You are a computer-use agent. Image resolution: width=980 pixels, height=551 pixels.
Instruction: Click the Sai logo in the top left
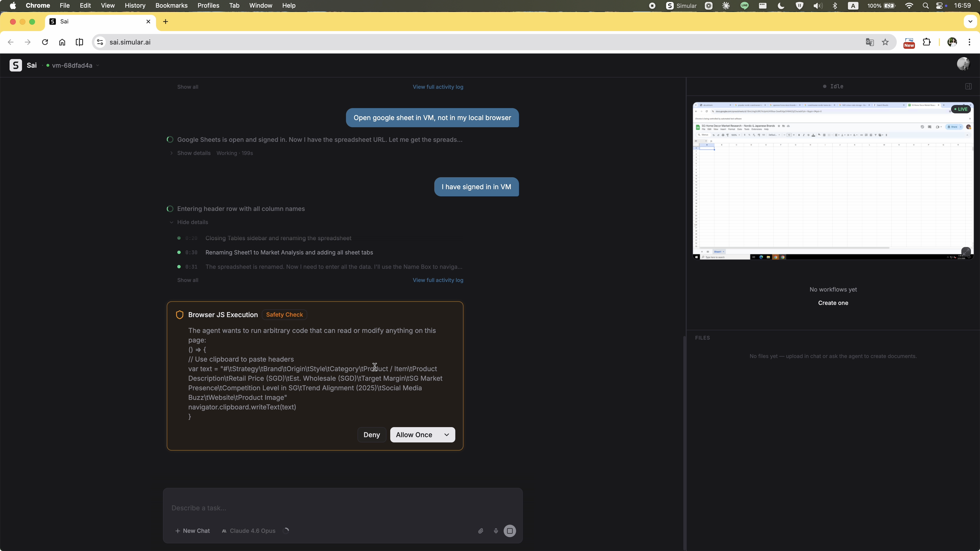pyautogui.click(x=16, y=65)
